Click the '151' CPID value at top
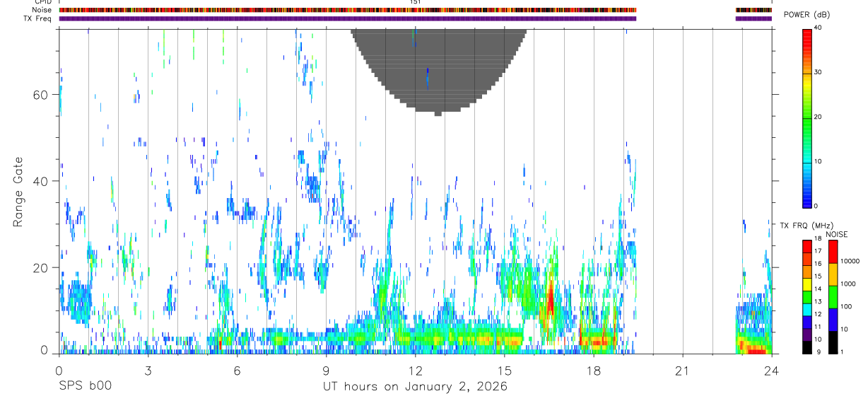This screenshot has height=401, width=868. (416, 2)
